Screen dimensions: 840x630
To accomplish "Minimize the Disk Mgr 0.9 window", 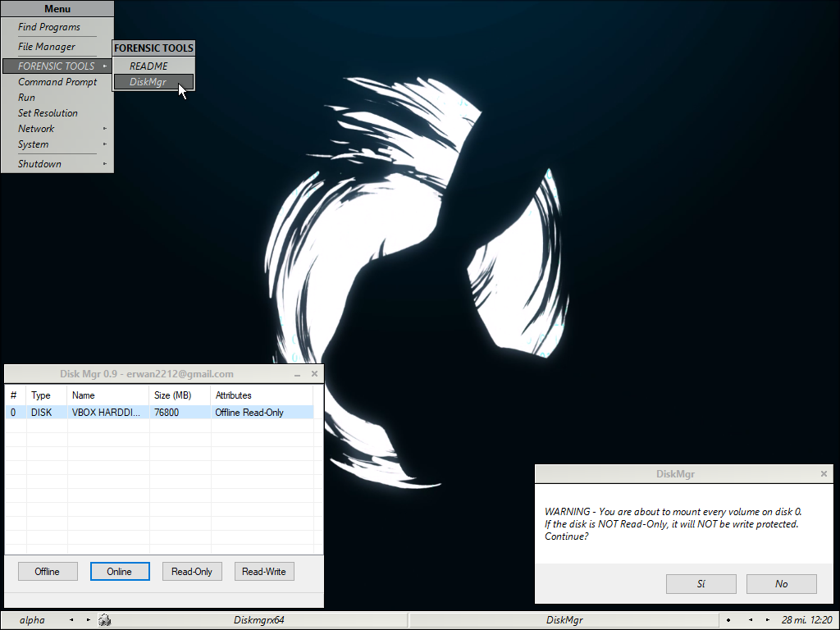I will 298,374.
